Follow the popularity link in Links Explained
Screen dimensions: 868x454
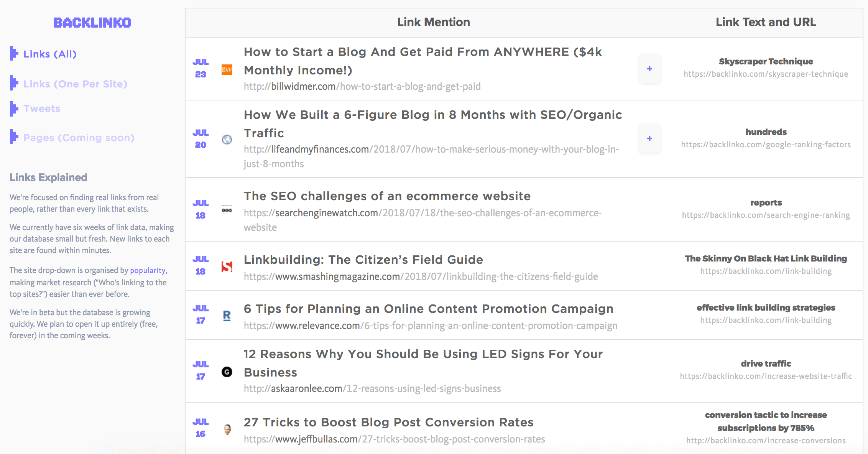click(148, 270)
